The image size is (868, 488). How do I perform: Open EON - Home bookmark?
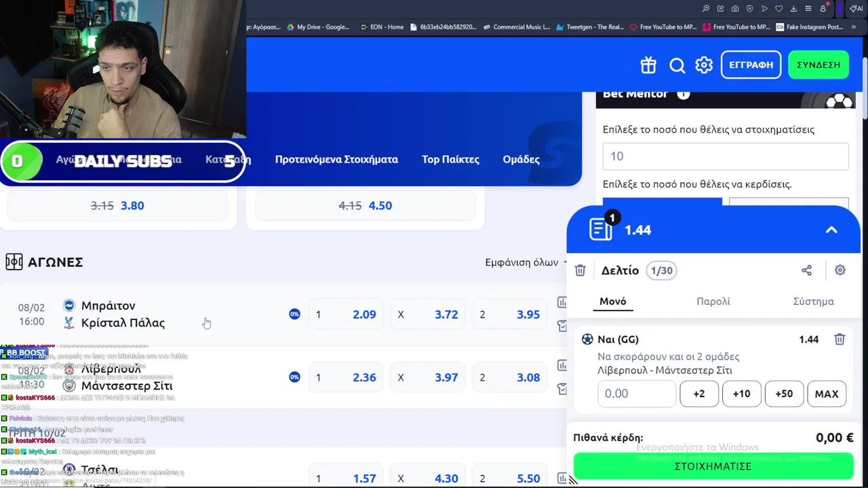pos(382,27)
